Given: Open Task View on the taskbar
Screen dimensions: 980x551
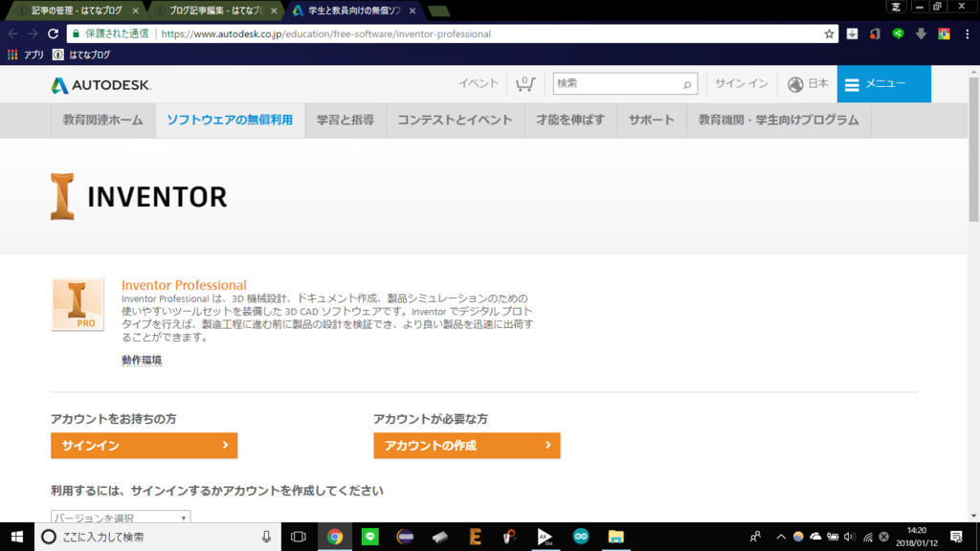Looking at the screenshot, I should (x=299, y=537).
